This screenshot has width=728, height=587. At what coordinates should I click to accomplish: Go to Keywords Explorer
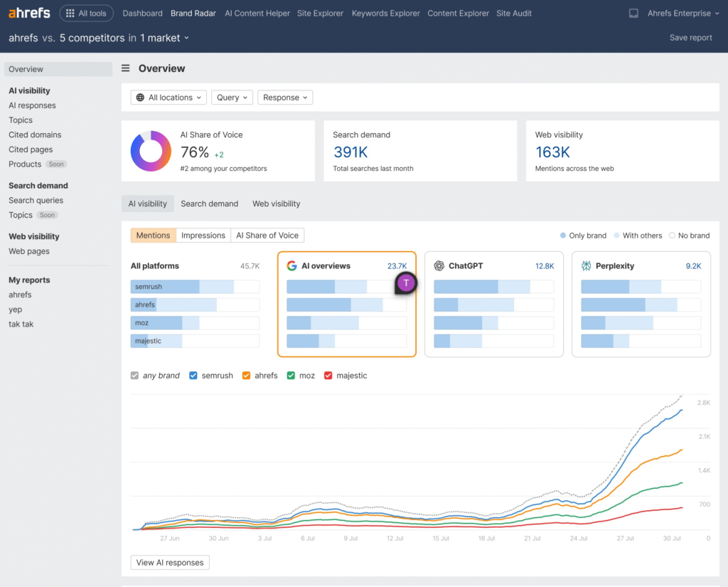386,14
